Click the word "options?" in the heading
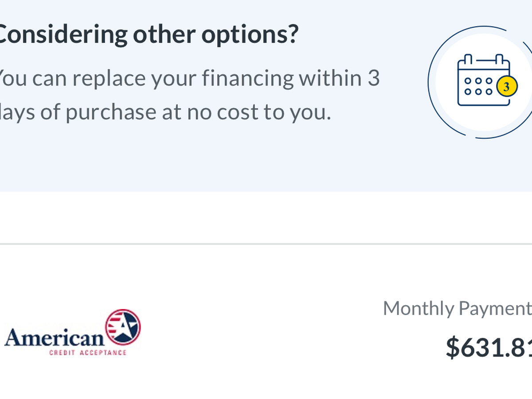 250,34
